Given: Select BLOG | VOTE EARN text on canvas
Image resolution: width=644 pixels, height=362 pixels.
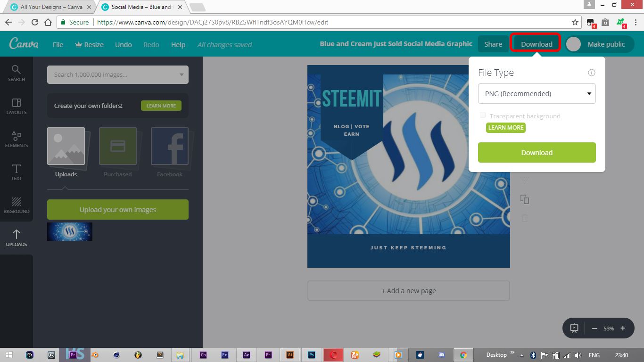Looking at the screenshot, I should pyautogui.click(x=352, y=130).
